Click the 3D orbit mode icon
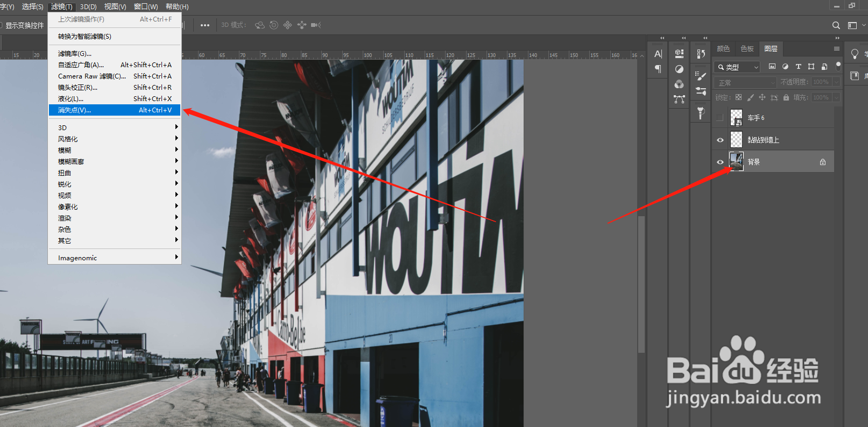This screenshot has width=868, height=427. (x=260, y=25)
